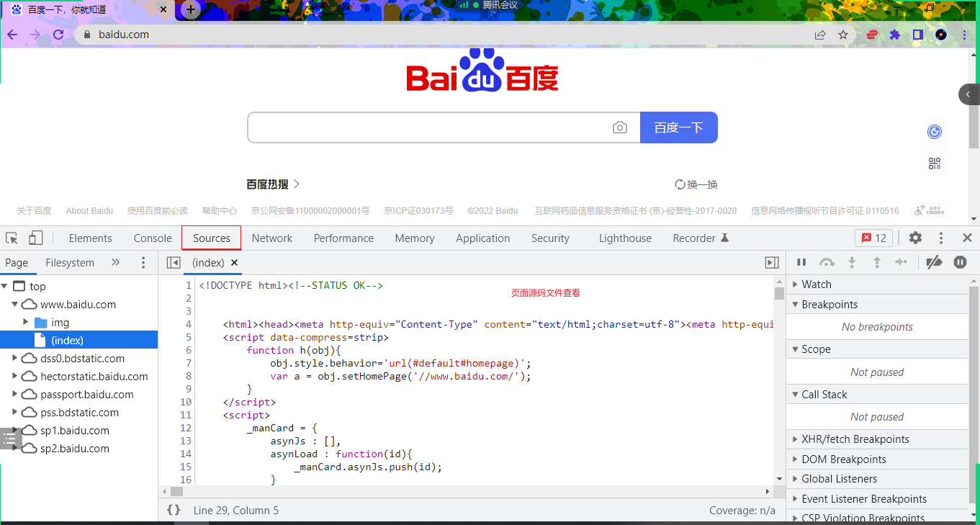Click the About Baidu footer link
The height and width of the screenshot is (525, 980).
[89, 211]
